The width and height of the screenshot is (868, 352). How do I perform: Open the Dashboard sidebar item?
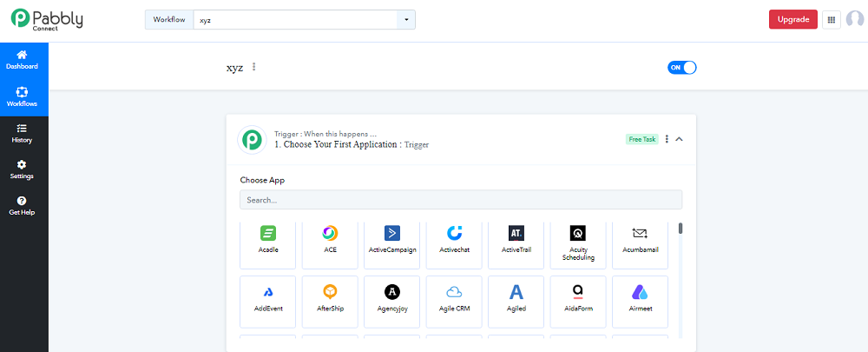coord(23,60)
